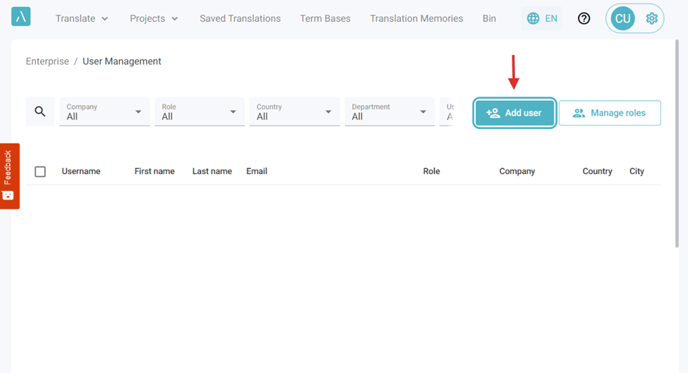Viewport: 688px width, 373px height.
Task: Expand the Country filter dropdown
Action: click(x=294, y=112)
